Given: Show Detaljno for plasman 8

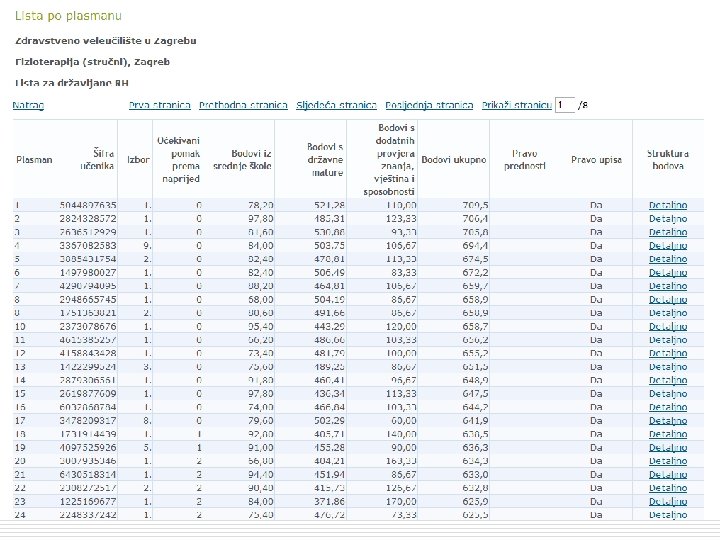Looking at the screenshot, I should [667, 298].
